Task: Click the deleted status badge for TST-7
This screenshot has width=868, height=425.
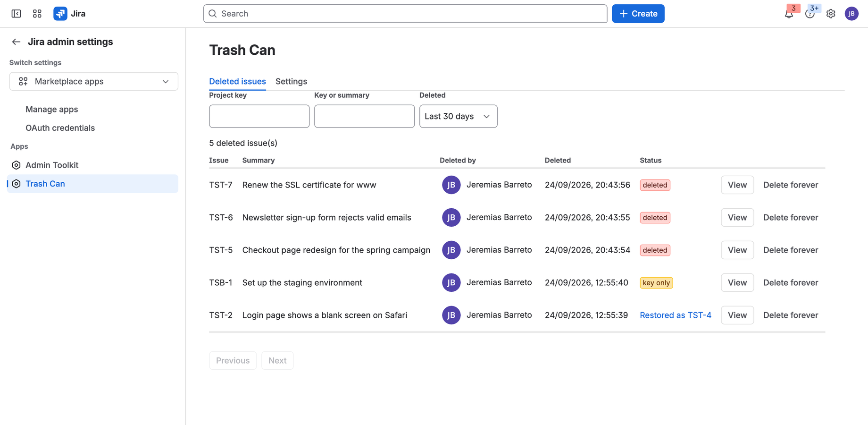Action: click(655, 185)
